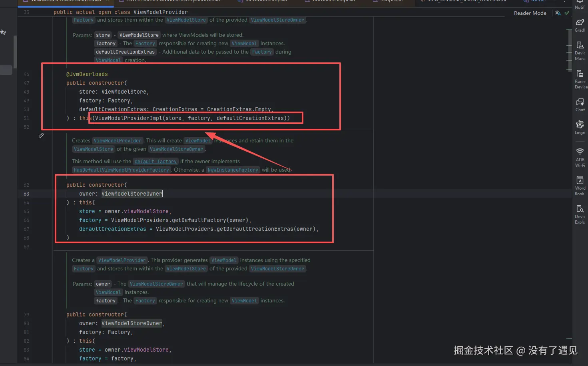Open the ViewModelStore chip after 'store -' param
Image resolution: width=588 pixels, height=366 pixels.
point(139,35)
